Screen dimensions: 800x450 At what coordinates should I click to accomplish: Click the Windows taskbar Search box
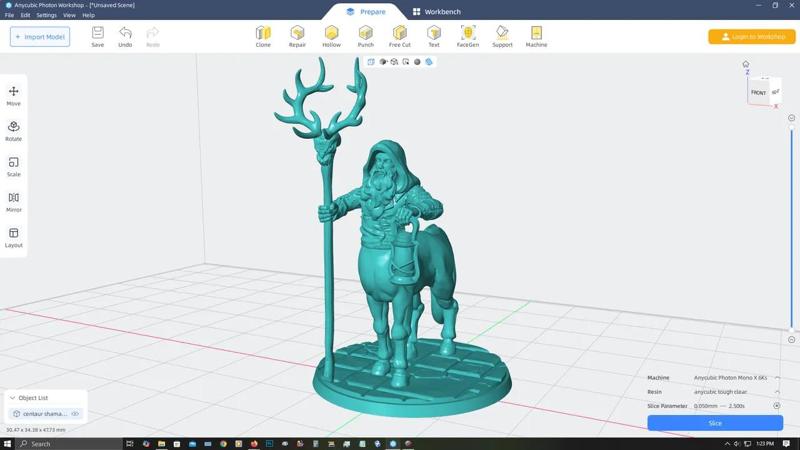pos(69,444)
